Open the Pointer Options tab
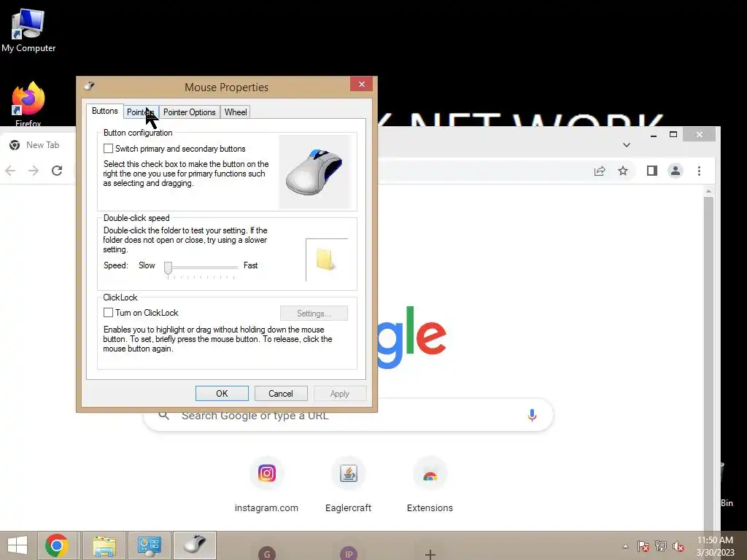Screen dimensions: 747x560 (x=189, y=112)
